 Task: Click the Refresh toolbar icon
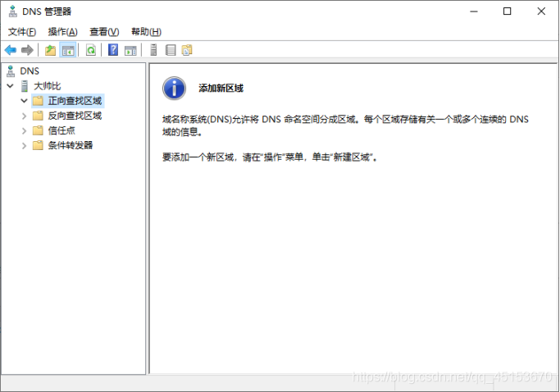91,50
